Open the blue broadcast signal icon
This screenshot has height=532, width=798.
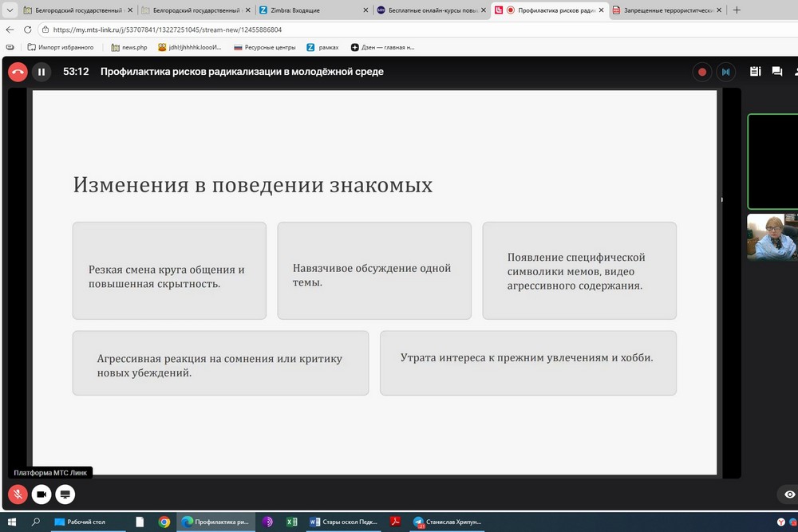coord(725,72)
